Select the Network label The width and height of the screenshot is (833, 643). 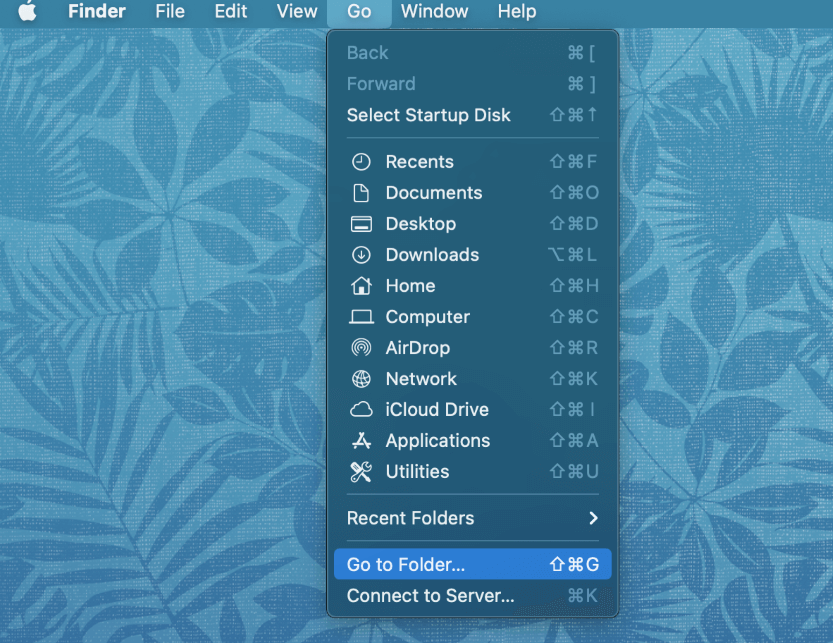tap(421, 379)
